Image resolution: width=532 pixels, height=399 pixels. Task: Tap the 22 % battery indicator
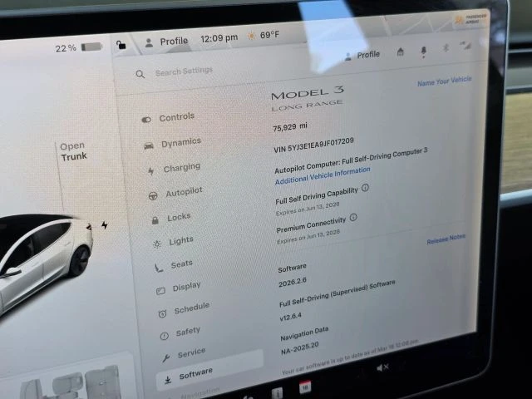(79, 47)
